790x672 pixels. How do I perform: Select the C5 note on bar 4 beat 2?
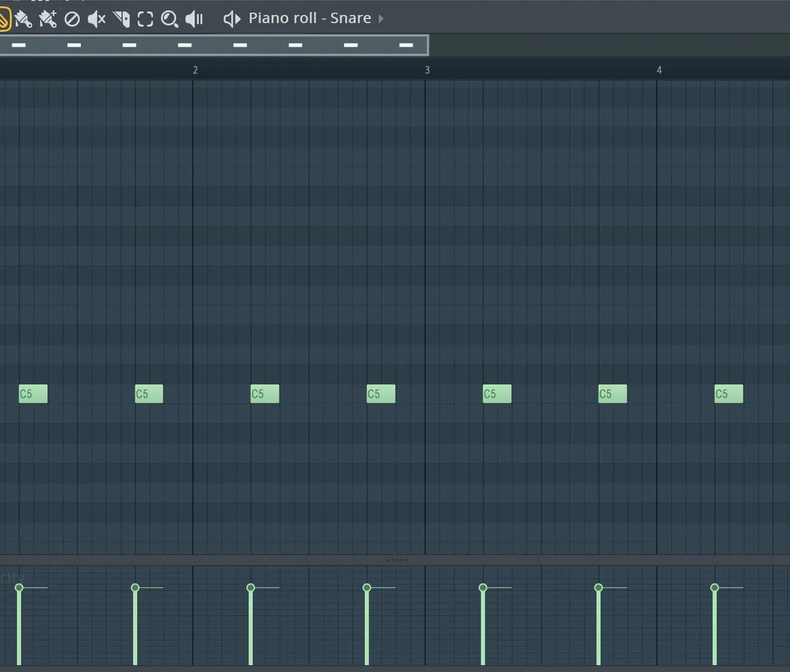point(729,394)
